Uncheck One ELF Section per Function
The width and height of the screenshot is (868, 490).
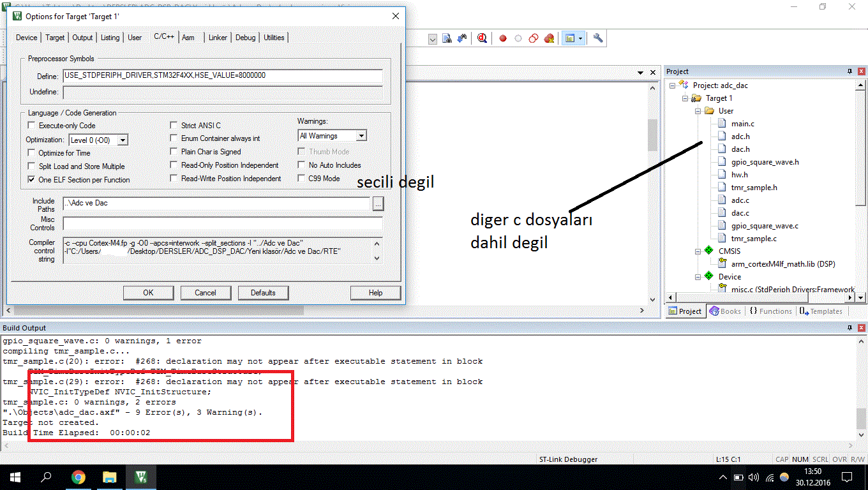pos(32,180)
